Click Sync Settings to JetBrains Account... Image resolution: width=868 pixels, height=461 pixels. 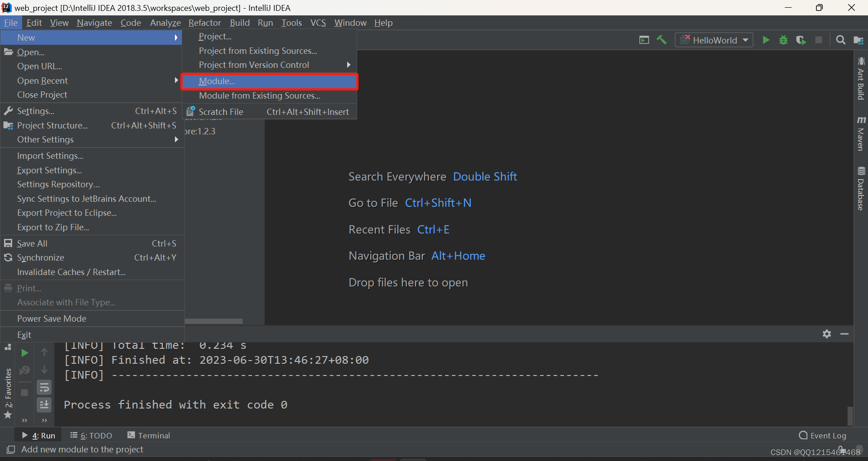[92, 199]
